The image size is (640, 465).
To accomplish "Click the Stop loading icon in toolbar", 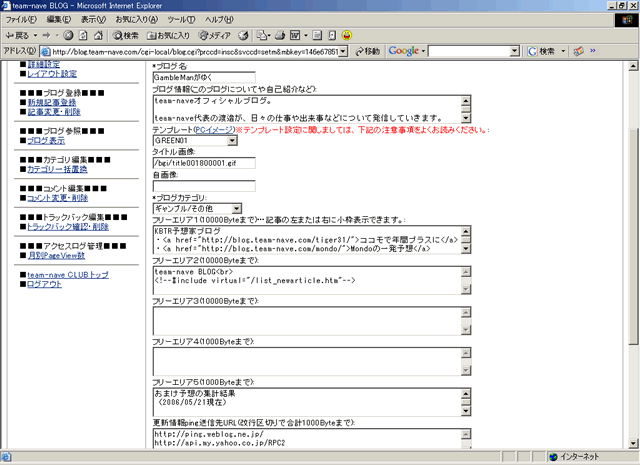I will [67, 35].
